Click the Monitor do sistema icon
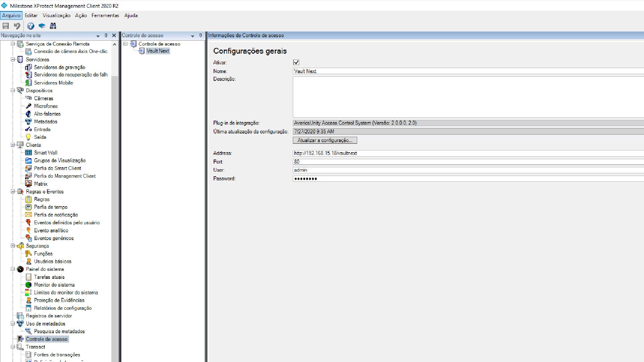 [x=29, y=285]
